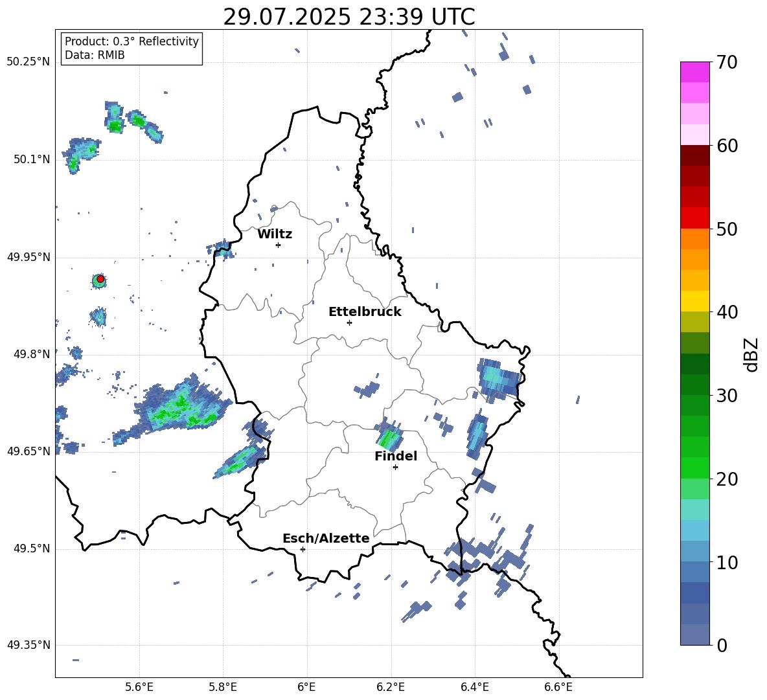Click the 'Data: RMIB' label

pyautogui.click(x=95, y=55)
